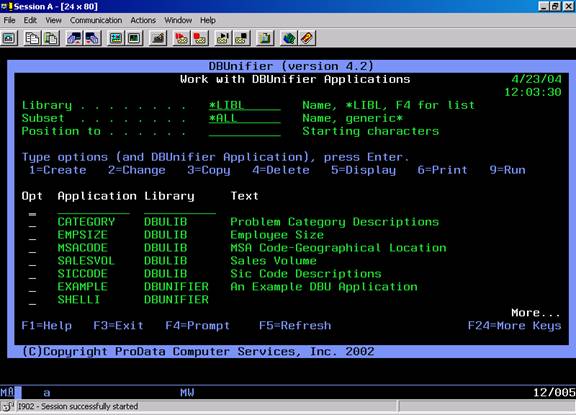Click the Paste toolbar icon
This screenshot has width=576, height=415.
click(x=51, y=38)
